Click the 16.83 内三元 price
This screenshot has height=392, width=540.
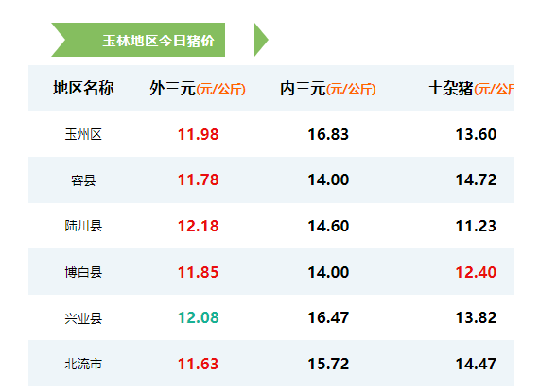(328, 134)
